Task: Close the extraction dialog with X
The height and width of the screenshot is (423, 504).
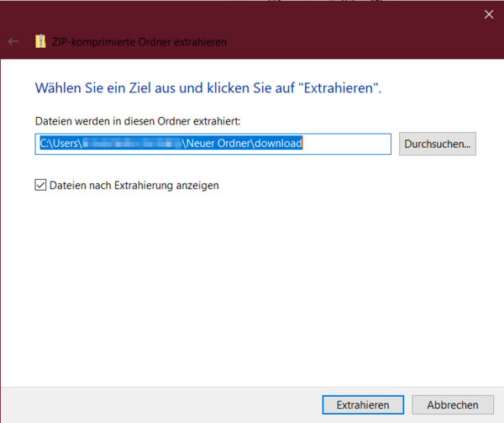Action: (x=489, y=13)
